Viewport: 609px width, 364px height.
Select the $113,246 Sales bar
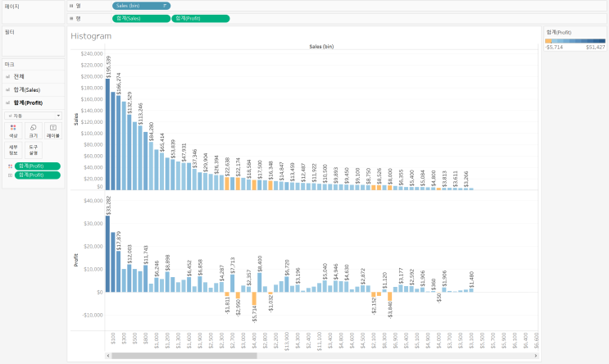point(140,157)
